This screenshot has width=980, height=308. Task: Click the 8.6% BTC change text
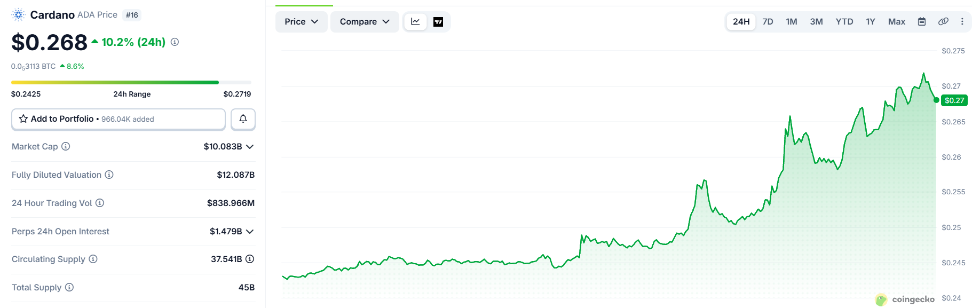[75, 66]
